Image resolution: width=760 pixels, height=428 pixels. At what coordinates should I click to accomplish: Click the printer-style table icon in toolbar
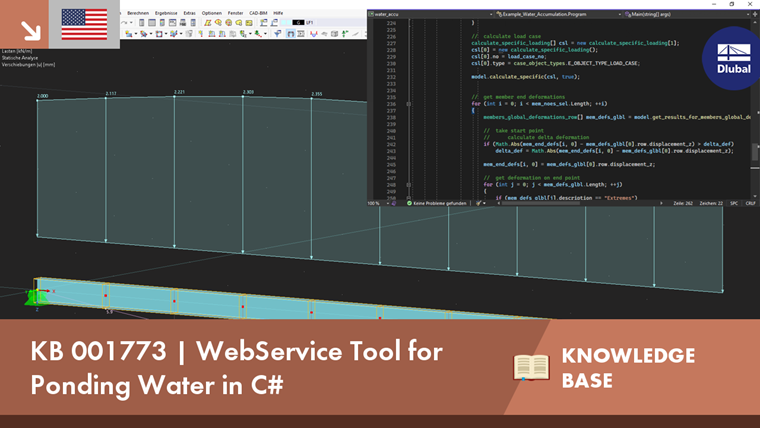pos(183,22)
